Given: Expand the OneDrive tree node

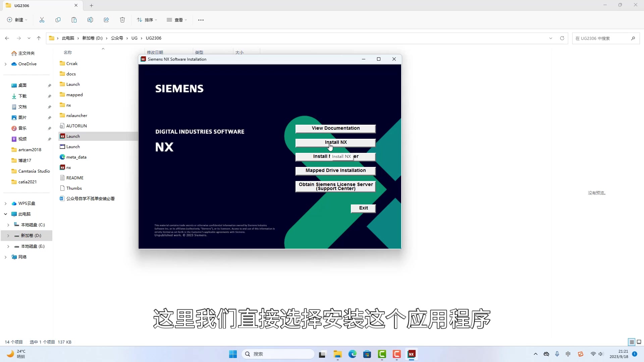Looking at the screenshot, I should (5, 64).
